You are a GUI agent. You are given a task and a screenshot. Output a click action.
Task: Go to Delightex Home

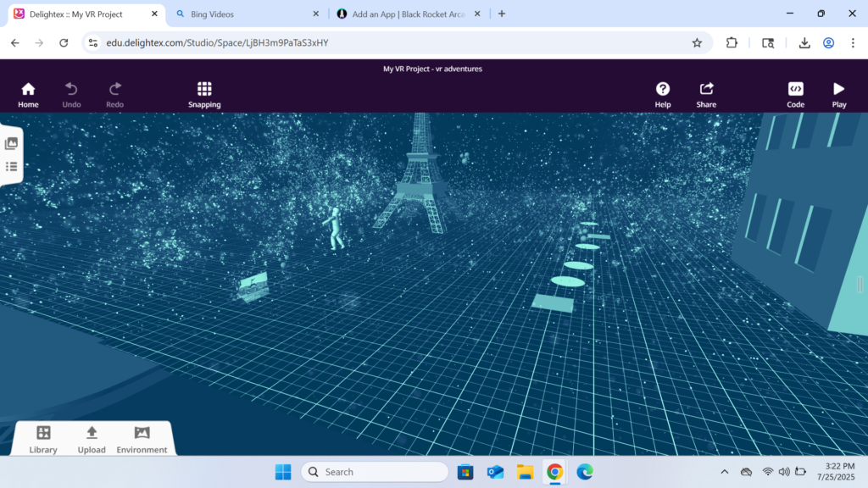[x=28, y=95]
